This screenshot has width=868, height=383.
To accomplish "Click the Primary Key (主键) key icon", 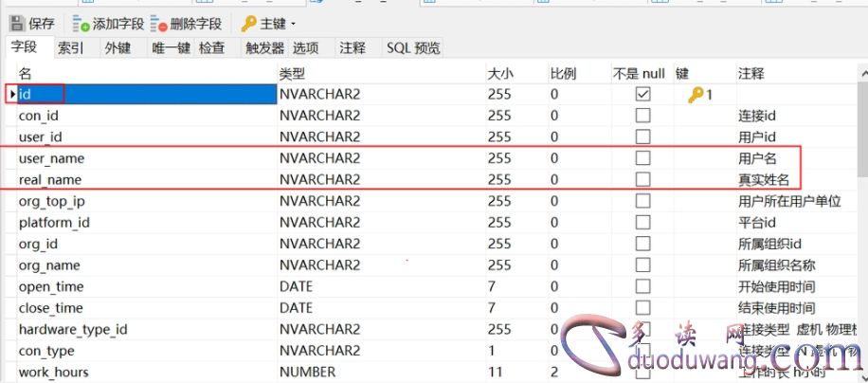I will tap(248, 23).
